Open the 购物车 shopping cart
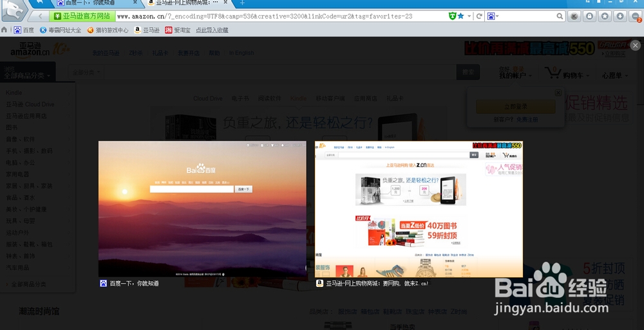The height and width of the screenshot is (330, 644). [567, 73]
